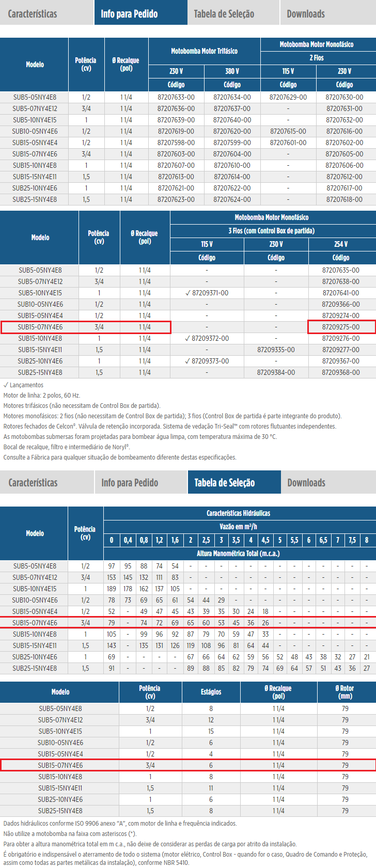
Task: Select the Estágios column header
Action: click(x=211, y=692)
